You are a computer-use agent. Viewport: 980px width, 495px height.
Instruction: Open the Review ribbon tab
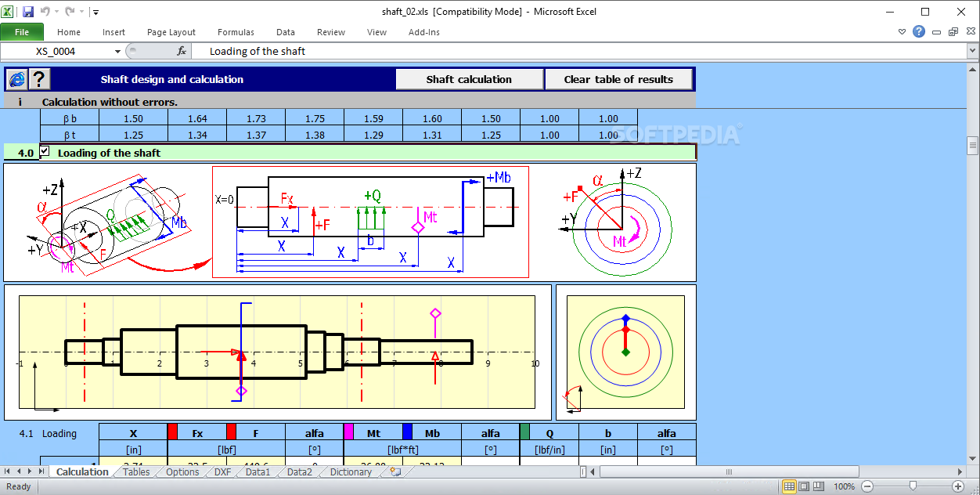(331, 32)
